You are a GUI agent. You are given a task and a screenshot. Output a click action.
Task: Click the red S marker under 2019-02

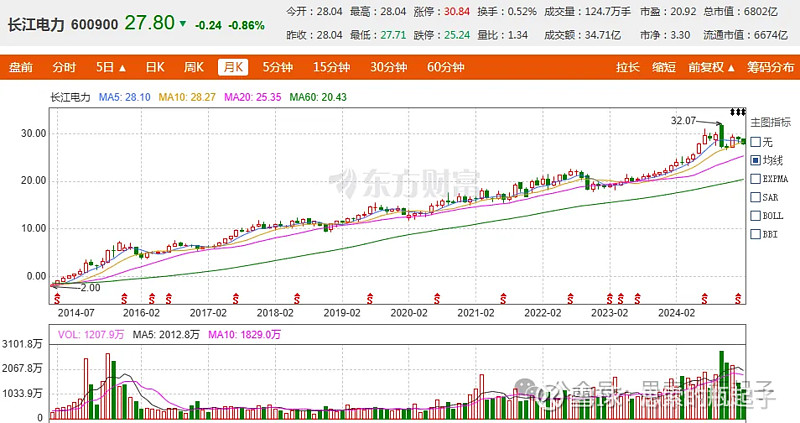(x=369, y=298)
